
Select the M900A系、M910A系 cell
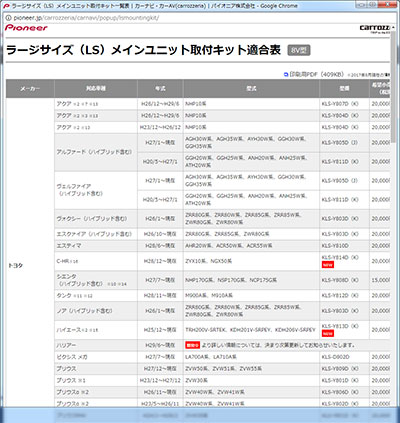pos(251,296)
